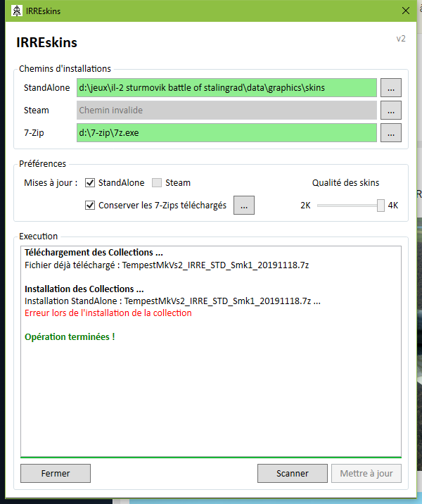Open the folder browser for kept 7-Zips
This screenshot has height=504, width=422.
(244, 205)
